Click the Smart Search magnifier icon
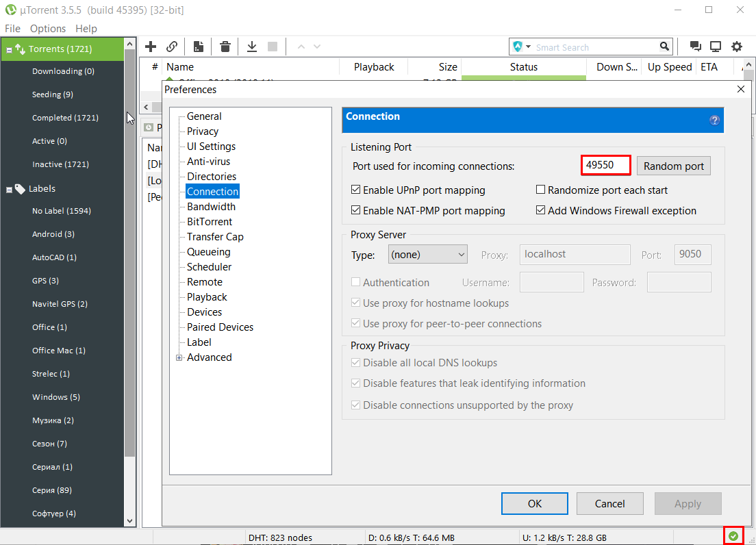The height and width of the screenshot is (545, 756). [664, 47]
